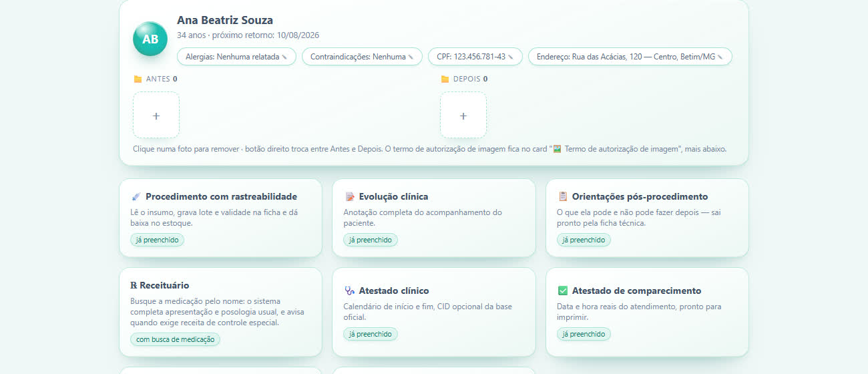This screenshot has width=868, height=374.
Task: Click the Evolução clínica notepad icon
Action: (x=350, y=197)
